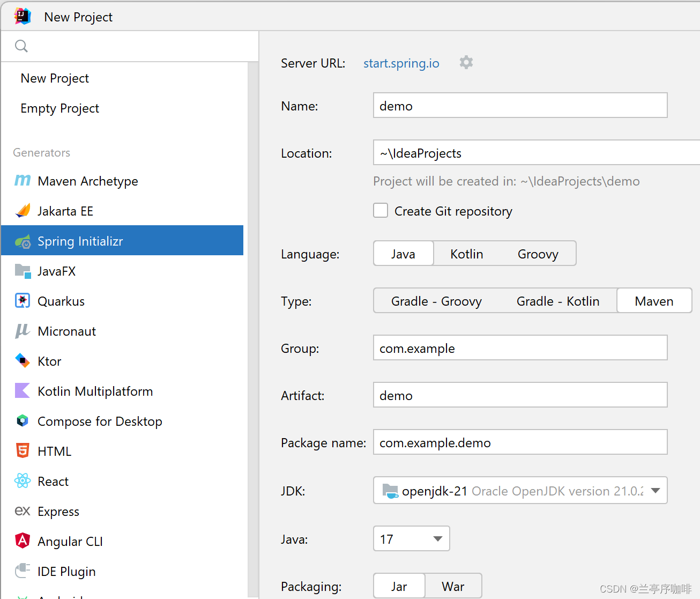Choose Gradle - Kotlin build type

558,301
